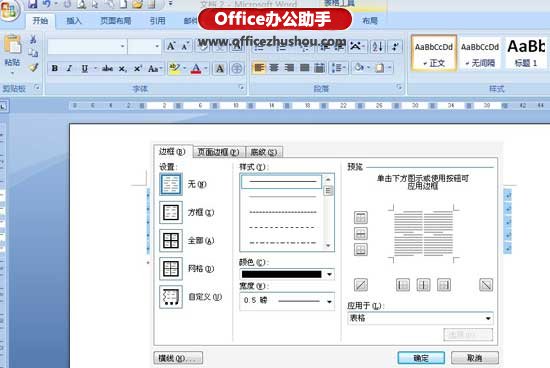Open the 宽度 width dropdown showing 0.5 磅
The height and width of the screenshot is (368, 550).
pyautogui.click(x=329, y=301)
